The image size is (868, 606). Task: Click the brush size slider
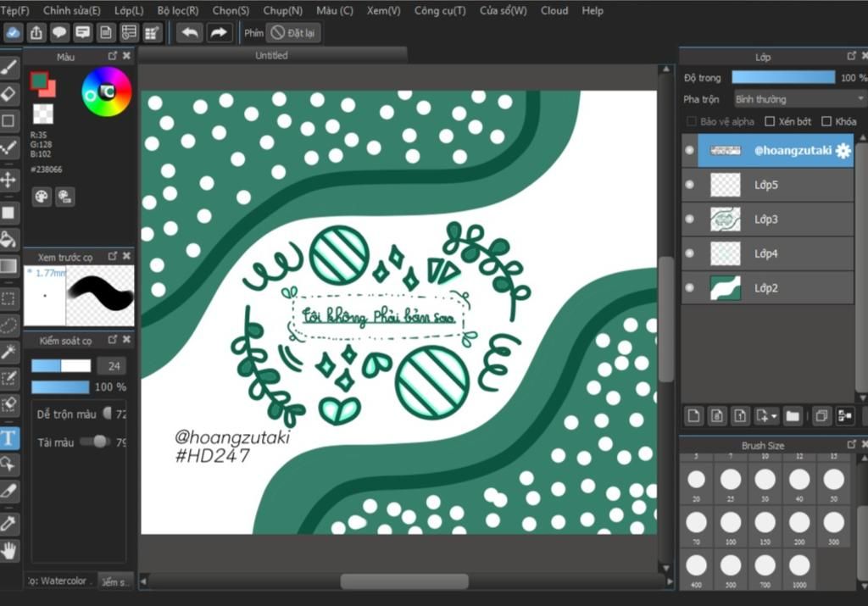pyautogui.click(x=61, y=366)
